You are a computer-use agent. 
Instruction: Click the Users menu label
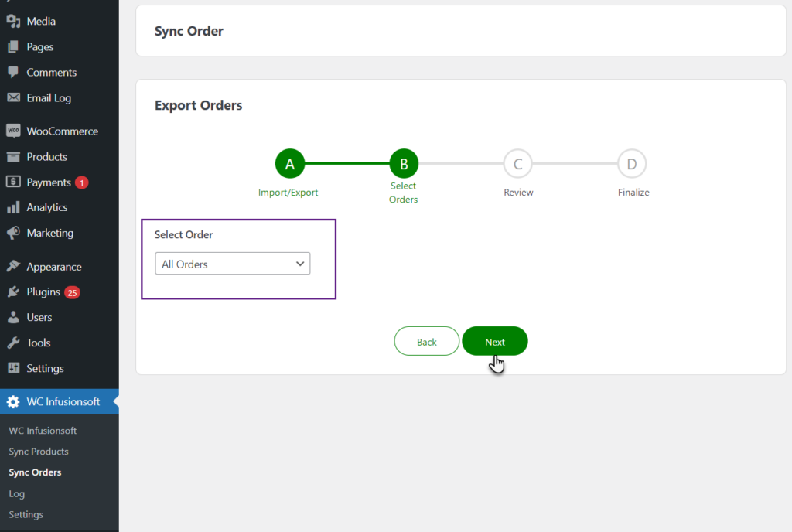coord(39,318)
